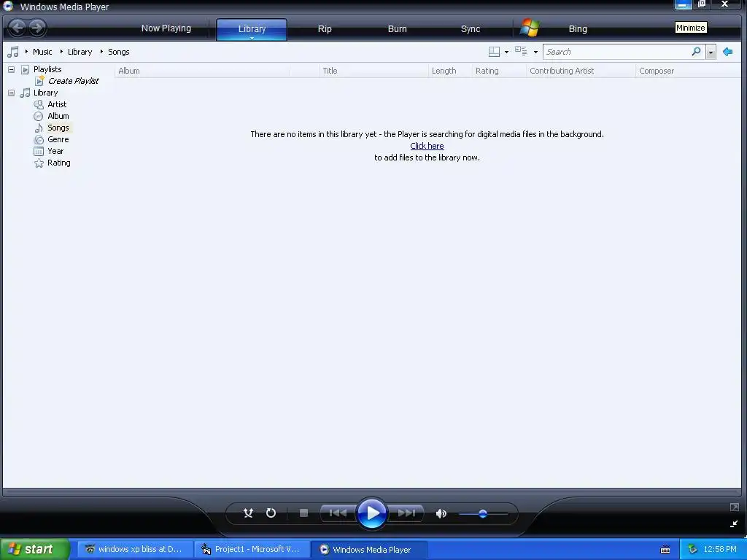The image size is (747, 560).
Task: Sort by the Rating column header
Action: [x=499, y=71]
